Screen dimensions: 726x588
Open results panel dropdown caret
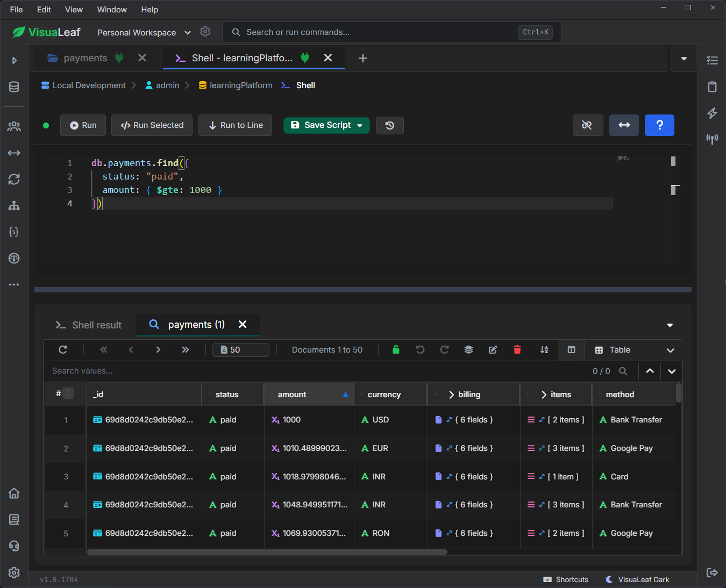[x=670, y=325]
